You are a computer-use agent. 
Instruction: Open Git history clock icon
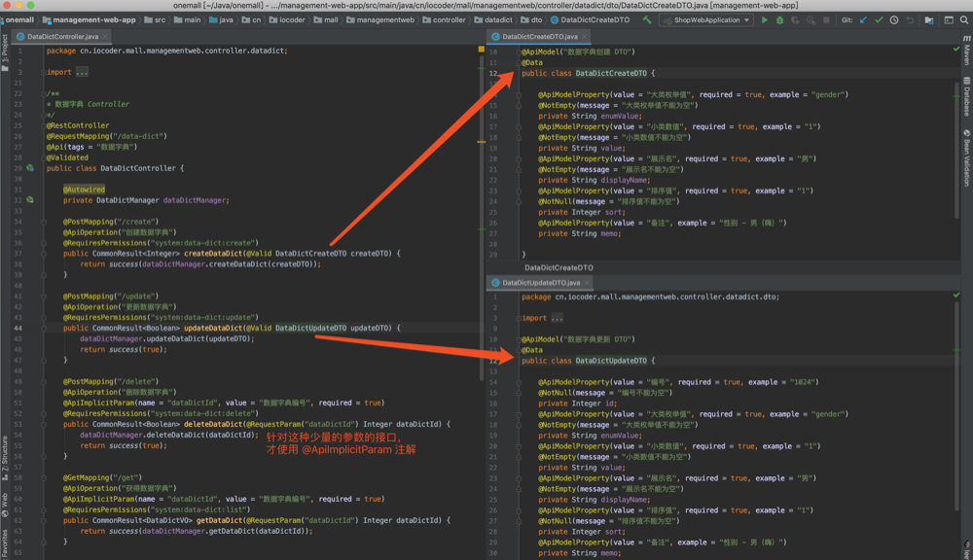(894, 19)
